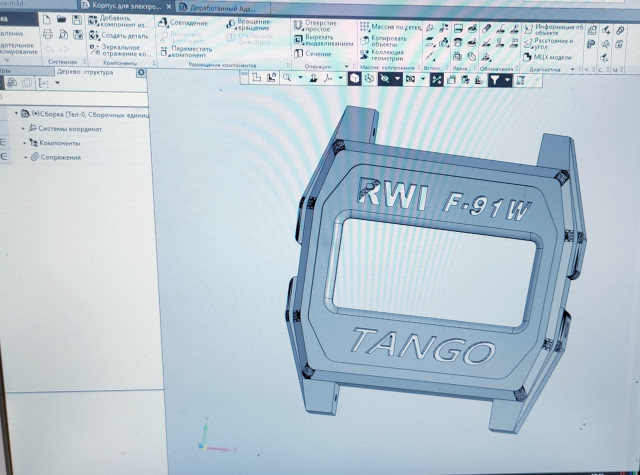The width and height of the screenshot is (640, 475).
Task: Click the Save document icon
Action: [77, 20]
